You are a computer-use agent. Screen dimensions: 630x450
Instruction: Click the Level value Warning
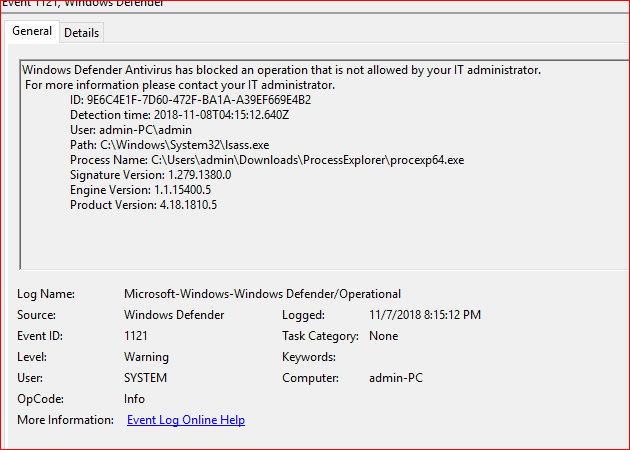[x=146, y=357]
